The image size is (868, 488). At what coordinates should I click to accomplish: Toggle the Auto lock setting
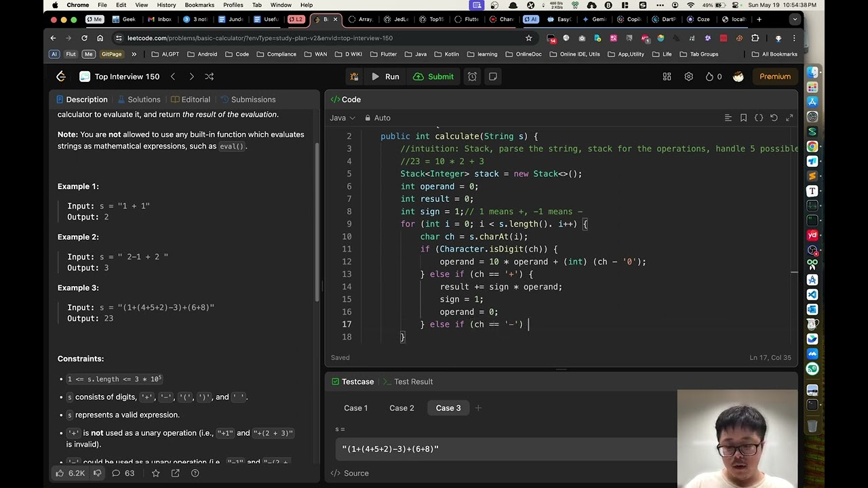point(378,118)
